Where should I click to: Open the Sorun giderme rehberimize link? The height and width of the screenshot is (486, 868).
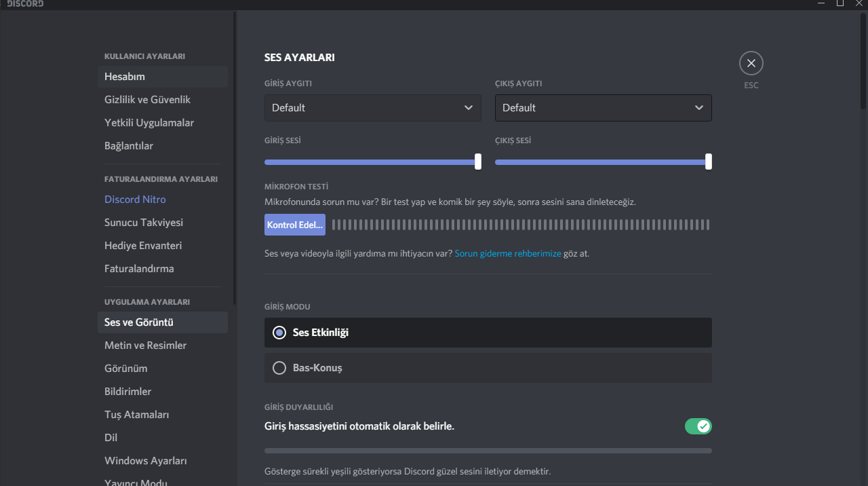508,254
